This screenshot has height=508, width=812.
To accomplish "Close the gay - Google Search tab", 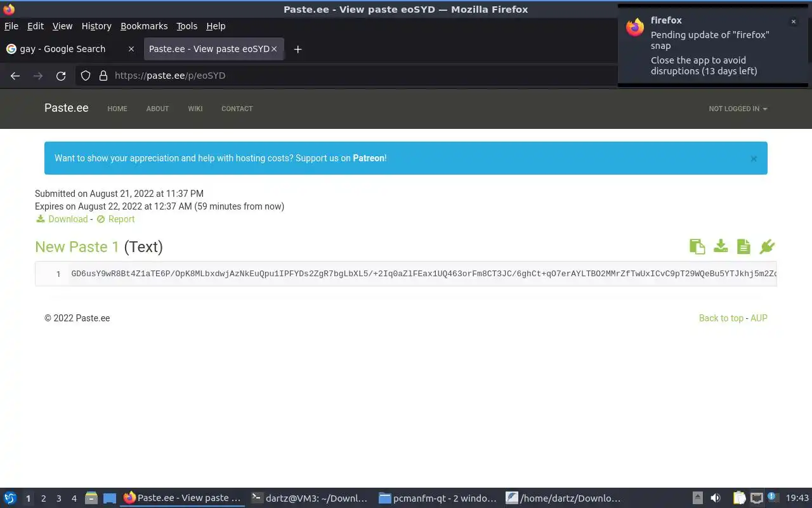I will point(131,49).
